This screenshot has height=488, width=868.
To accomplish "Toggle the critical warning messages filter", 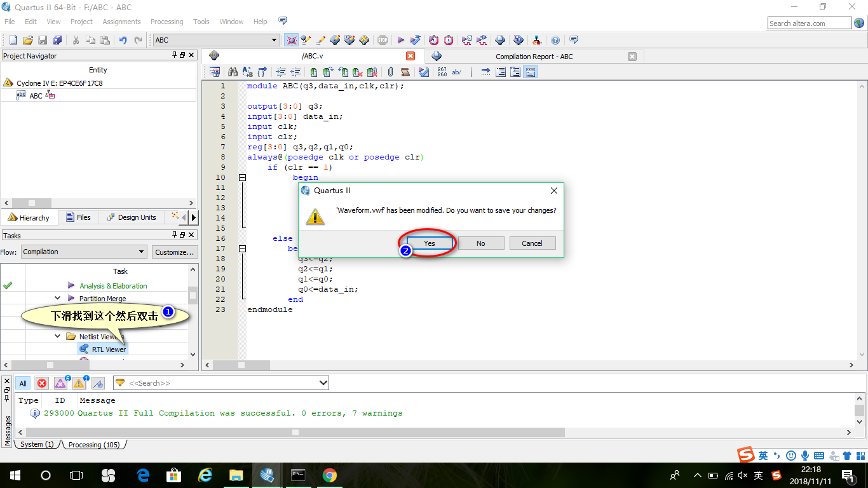I will (60, 383).
